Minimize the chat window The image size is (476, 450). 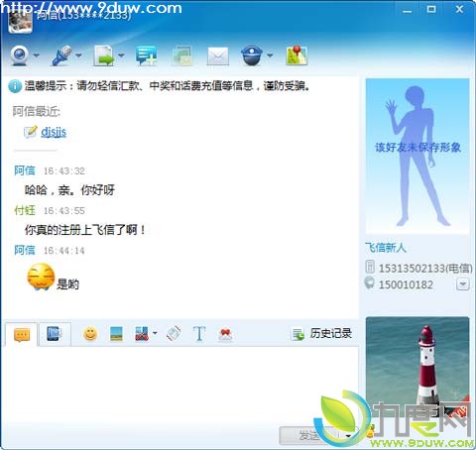pyautogui.click(x=408, y=11)
